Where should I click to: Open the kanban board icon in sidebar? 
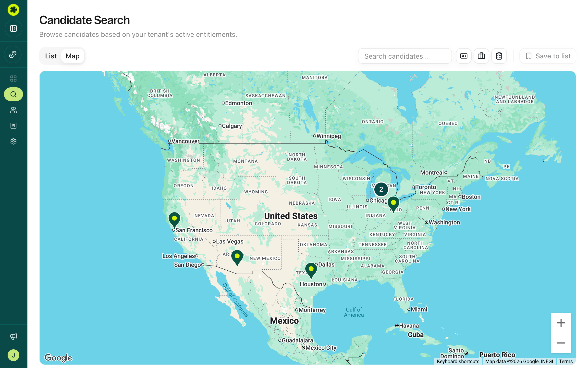(x=13, y=126)
